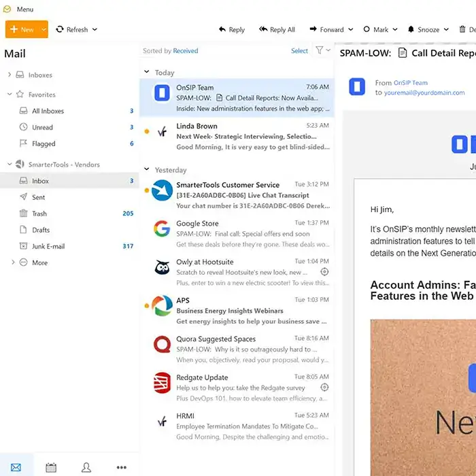Toggle unread dot on APS email
This screenshot has height=476, width=476.
147,306
